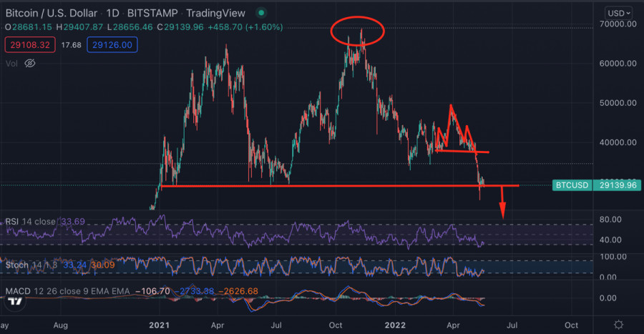
Task: Click the 70000.00 price axis label
Action: 618,24
